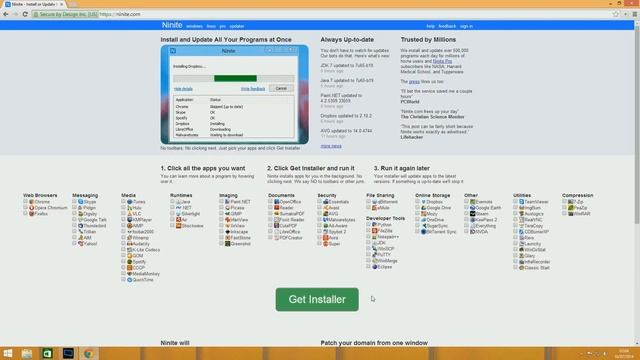640x360 pixels.
Task: Click the Inkscape icon in Imaging
Action: [x=227, y=232]
